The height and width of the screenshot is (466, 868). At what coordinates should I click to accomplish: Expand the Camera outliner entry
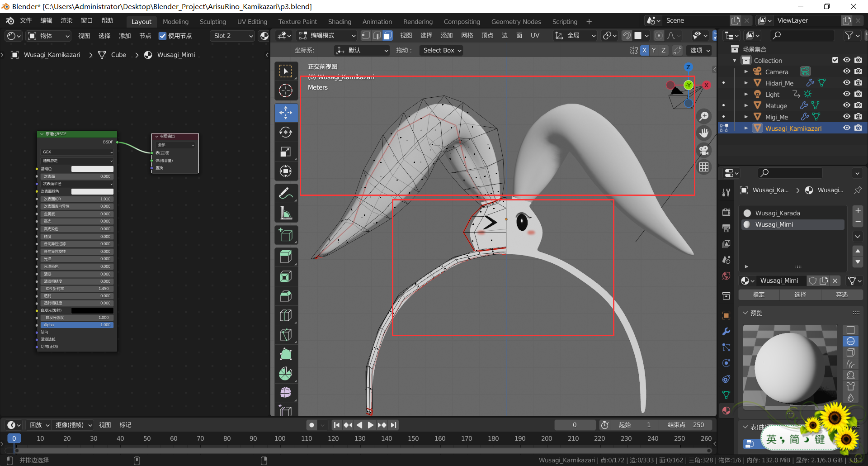click(x=746, y=71)
